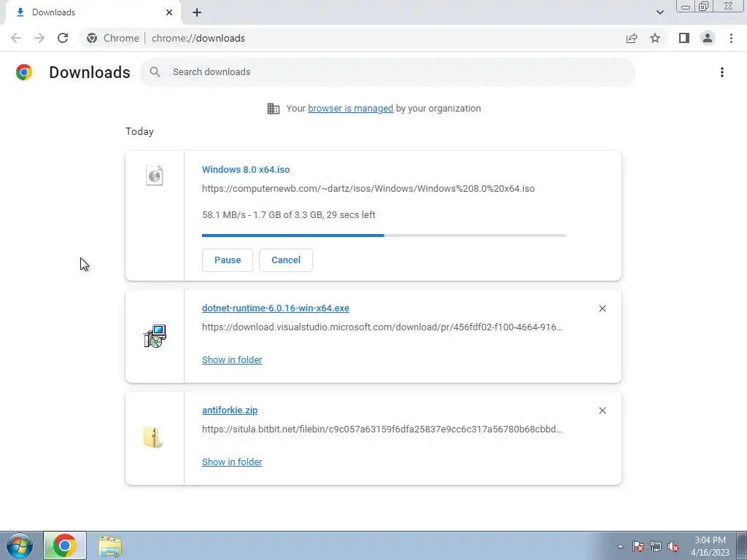The image size is (747, 560).
Task: Click the dotnet installer file icon
Action: point(155,336)
